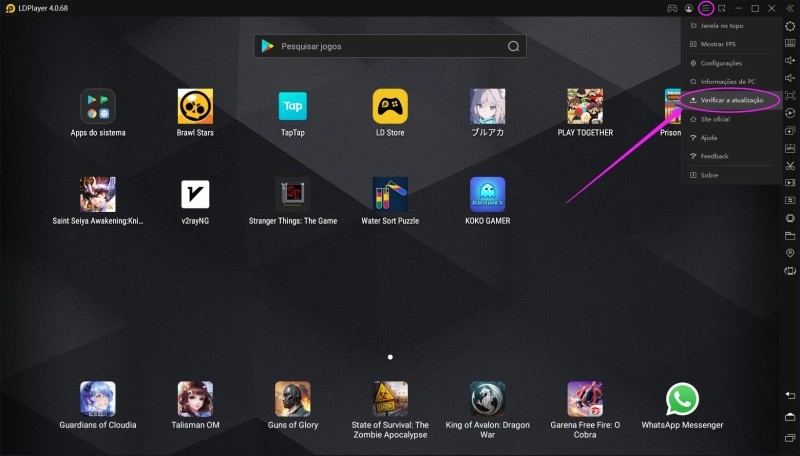
Task: Launch Guns of Glory
Action: coord(292,399)
